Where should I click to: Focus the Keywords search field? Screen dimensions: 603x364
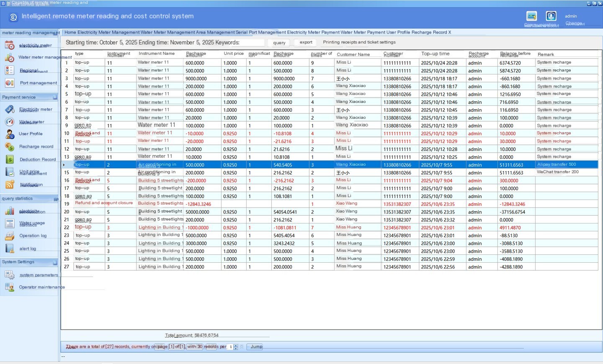253,43
